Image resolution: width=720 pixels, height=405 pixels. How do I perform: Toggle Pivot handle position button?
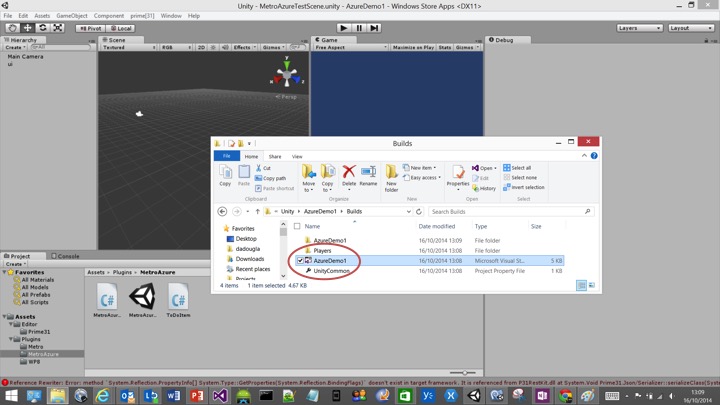pyautogui.click(x=90, y=28)
